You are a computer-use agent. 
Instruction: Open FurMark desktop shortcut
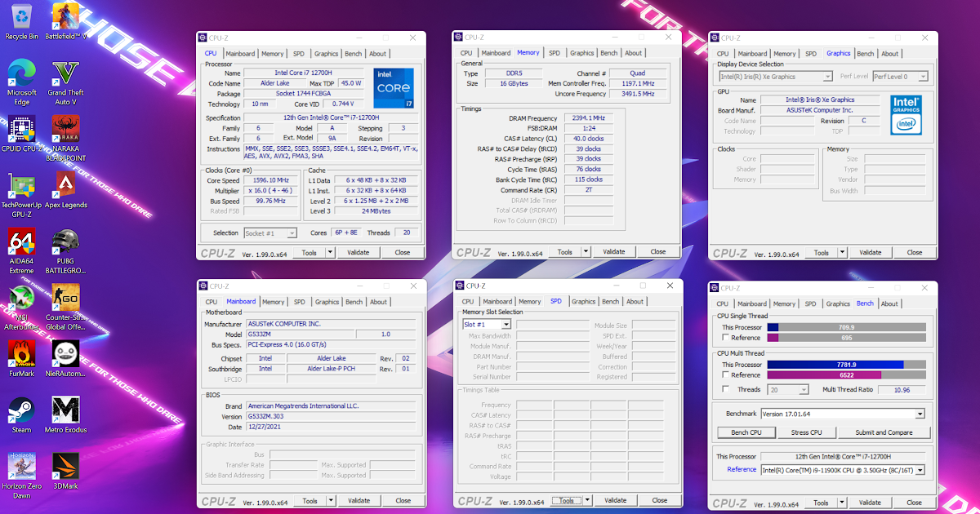pyautogui.click(x=21, y=359)
